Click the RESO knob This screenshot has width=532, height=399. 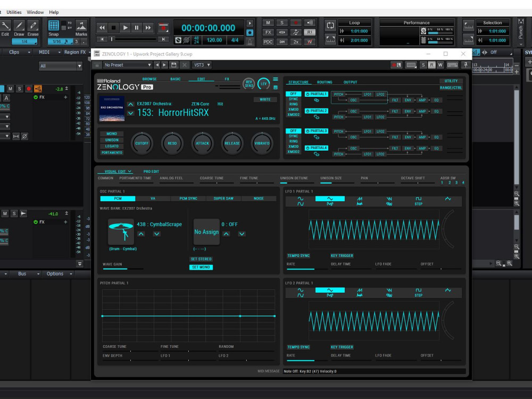click(x=172, y=143)
